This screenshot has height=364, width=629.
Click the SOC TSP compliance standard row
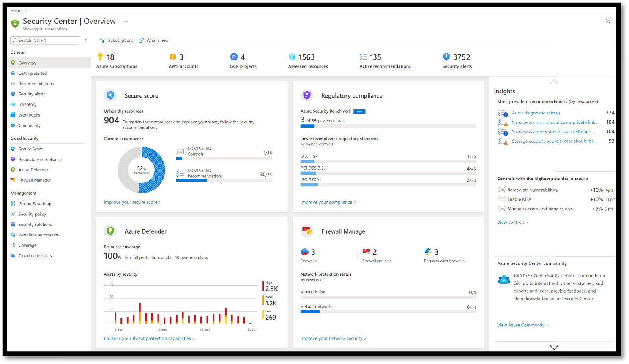[388, 158]
